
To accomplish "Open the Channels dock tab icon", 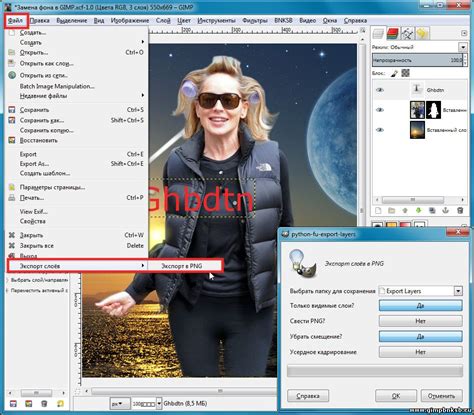I will (x=393, y=33).
